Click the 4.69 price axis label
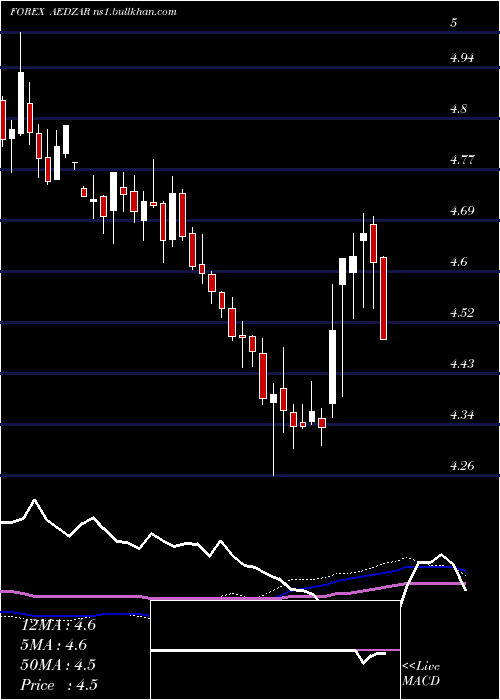Screen dimensions: 500x700 pyautogui.click(x=461, y=210)
